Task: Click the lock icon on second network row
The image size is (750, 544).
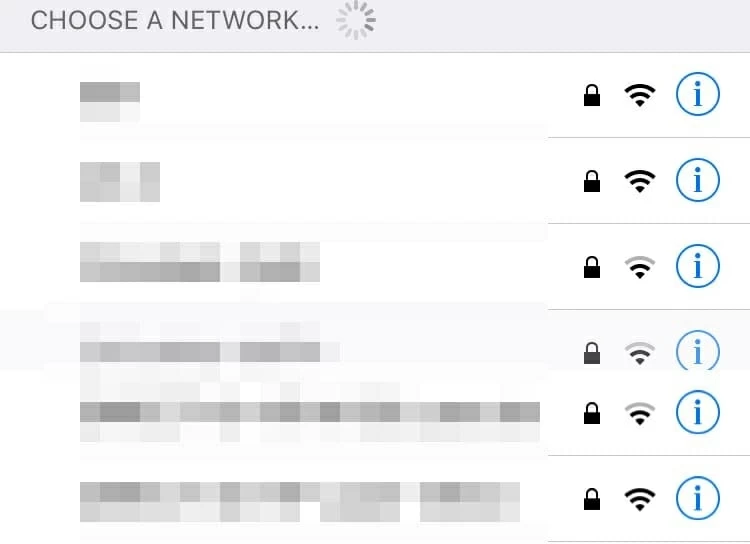Action: [592, 181]
